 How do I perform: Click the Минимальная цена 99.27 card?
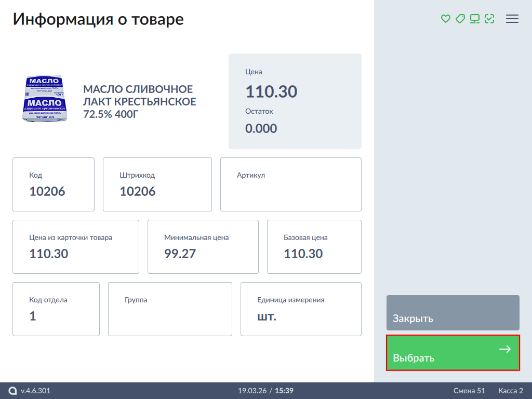pyautogui.click(x=203, y=247)
